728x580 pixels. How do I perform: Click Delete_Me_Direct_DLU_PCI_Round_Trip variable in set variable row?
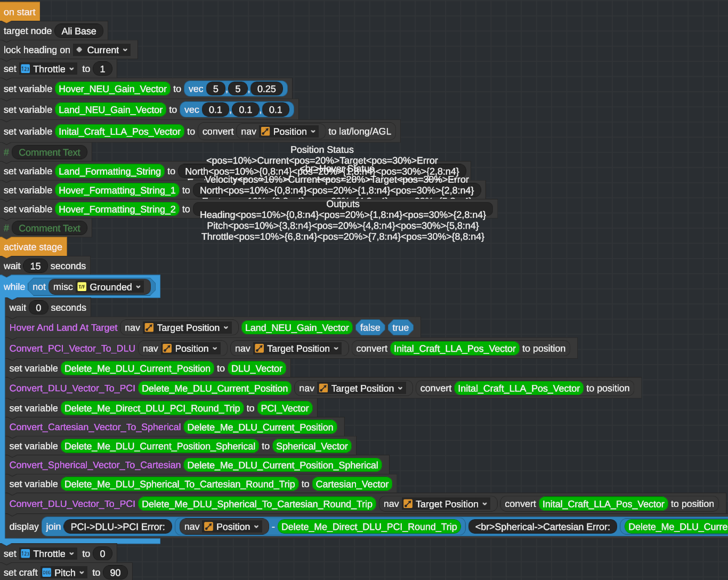point(152,408)
